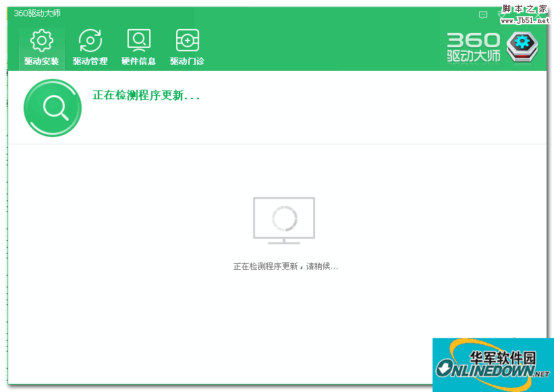Click the 硬件信息 magnifier icon
This screenshot has width=554, height=392.
(x=138, y=39)
